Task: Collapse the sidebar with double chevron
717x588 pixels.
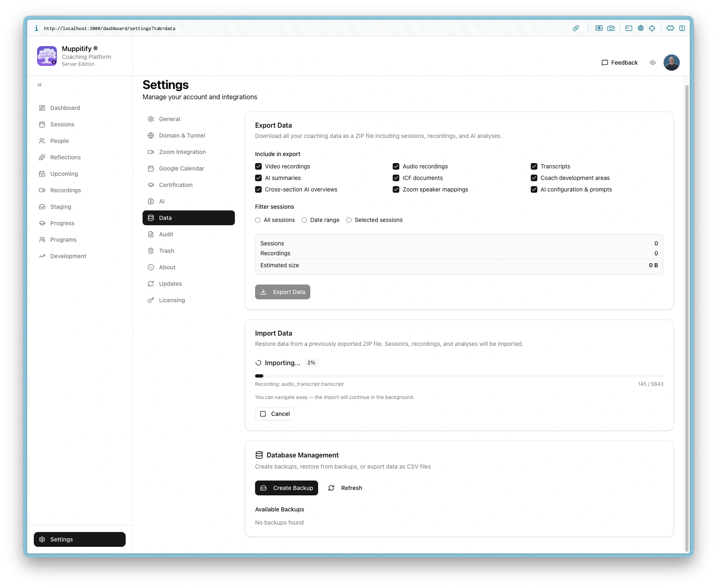Action: [40, 85]
